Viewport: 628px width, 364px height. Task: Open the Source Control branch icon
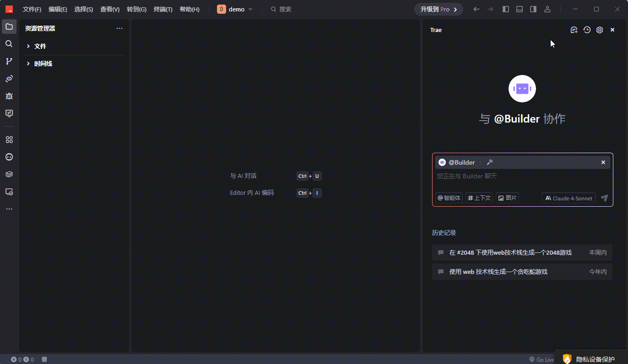click(x=9, y=61)
